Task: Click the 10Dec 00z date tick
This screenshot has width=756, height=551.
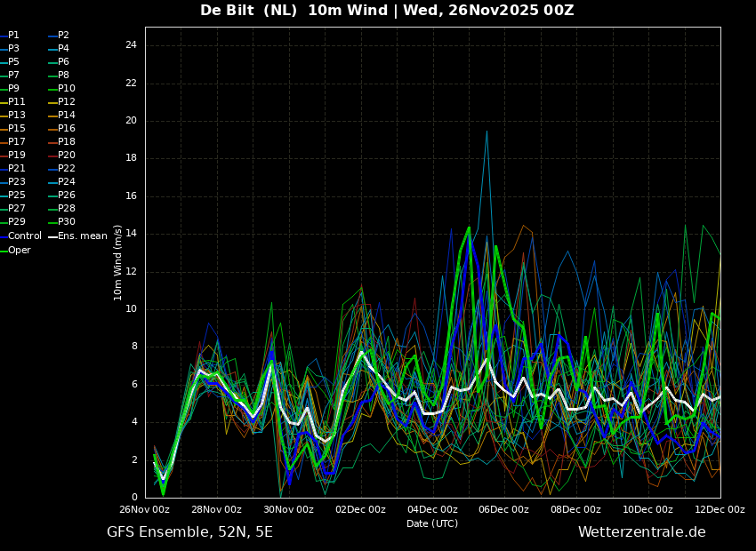Action: click(x=648, y=509)
